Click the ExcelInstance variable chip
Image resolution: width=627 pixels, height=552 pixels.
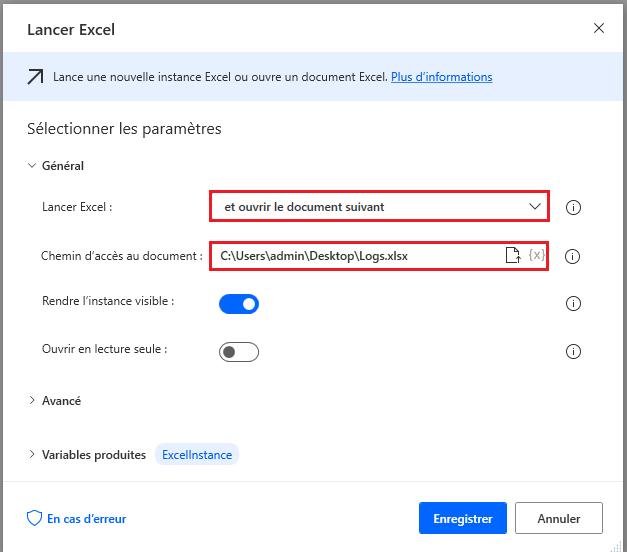197,455
